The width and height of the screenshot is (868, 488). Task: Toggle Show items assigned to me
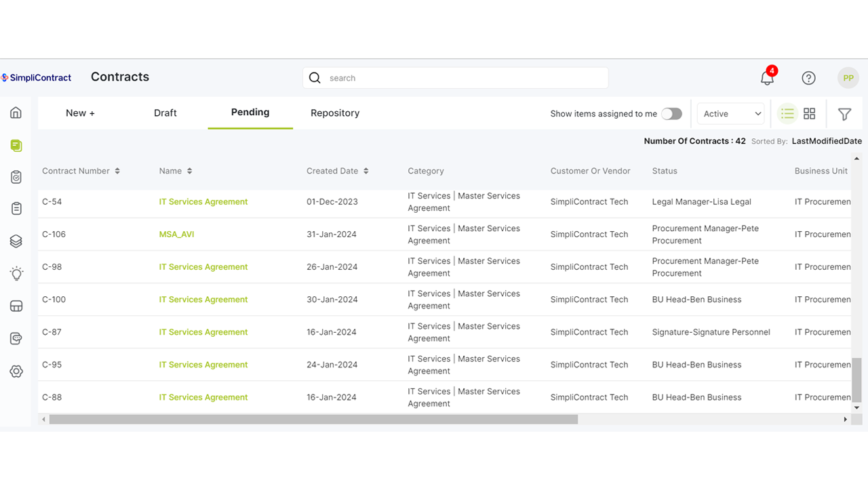click(x=671, y=114)
